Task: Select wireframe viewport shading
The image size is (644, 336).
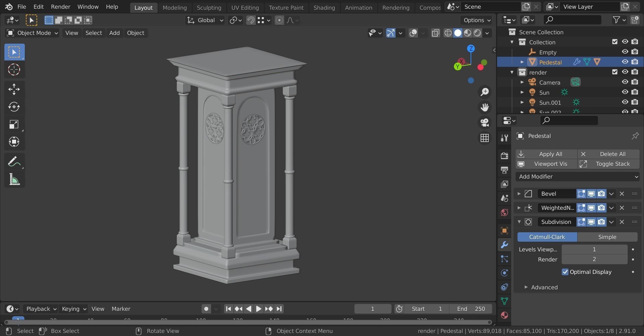Action: (x=448, y=33)
